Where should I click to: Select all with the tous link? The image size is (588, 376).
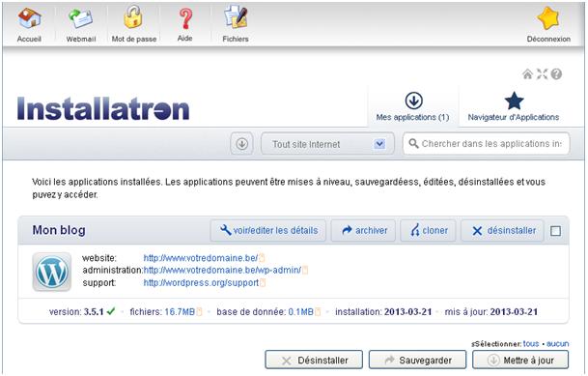pyautogui.click(x=531, y=344)
